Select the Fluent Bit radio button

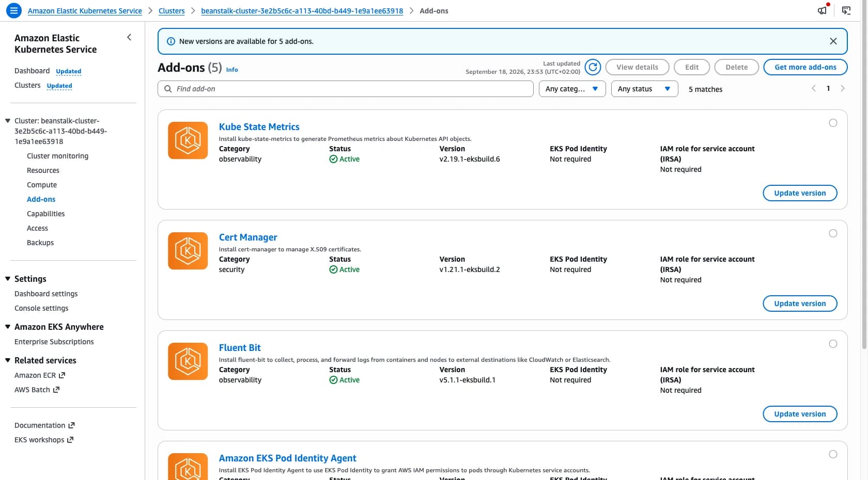[x=833, y=344]
